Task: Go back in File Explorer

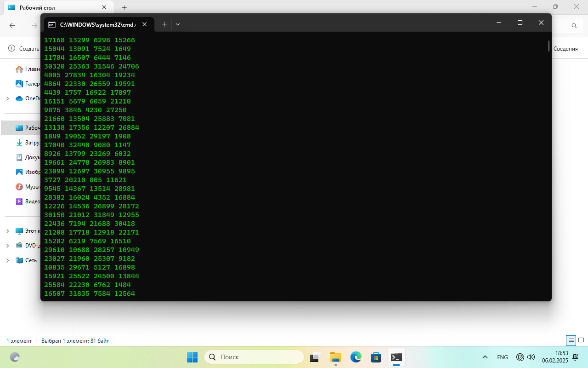Action: click(12, 26)
